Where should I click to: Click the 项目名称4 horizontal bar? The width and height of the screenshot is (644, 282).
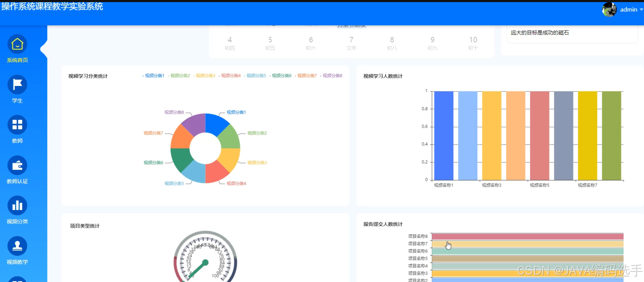527,266
